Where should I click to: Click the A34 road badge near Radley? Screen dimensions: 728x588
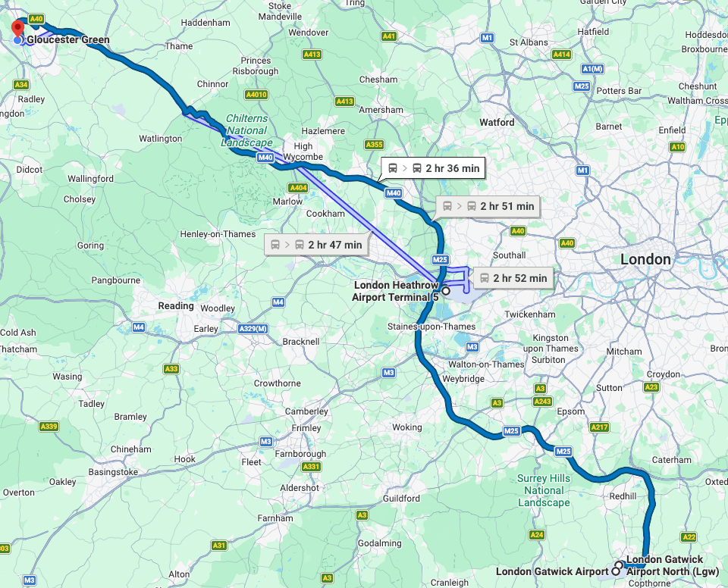[21, 84]
